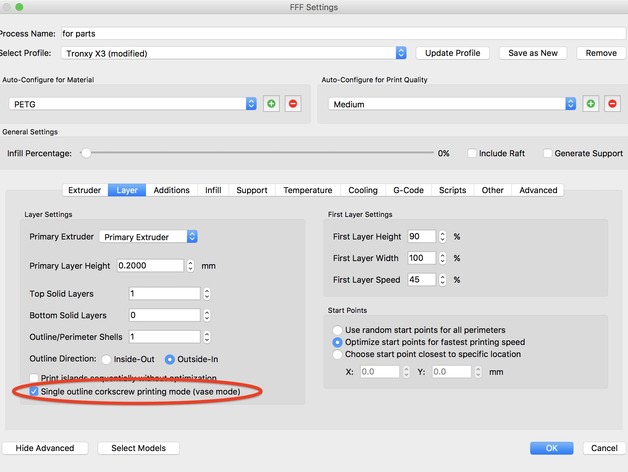Image resolution: width=628 pixels, height=472 pixels.
Task: Open the Select Profile dropdown
Action: [x=401, y=53]
